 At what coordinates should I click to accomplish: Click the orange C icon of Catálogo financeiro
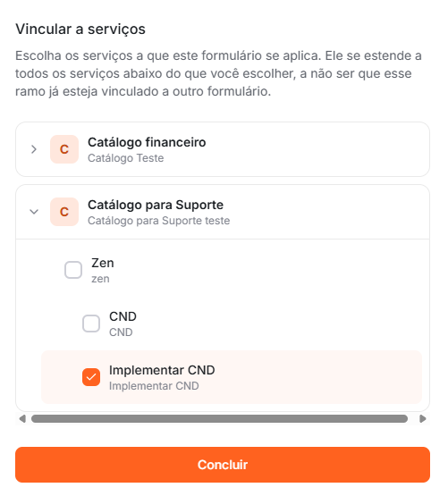(64, 149)
